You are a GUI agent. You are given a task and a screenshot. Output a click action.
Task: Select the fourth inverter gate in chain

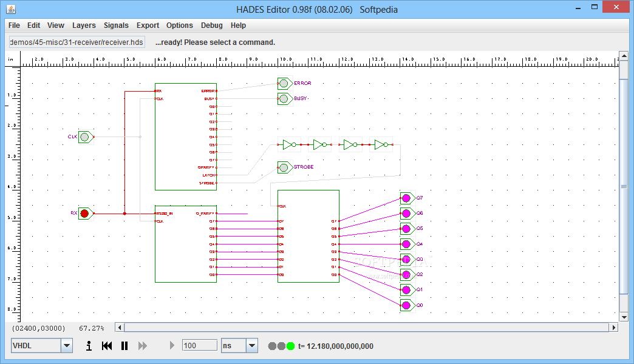click(381, 144)
